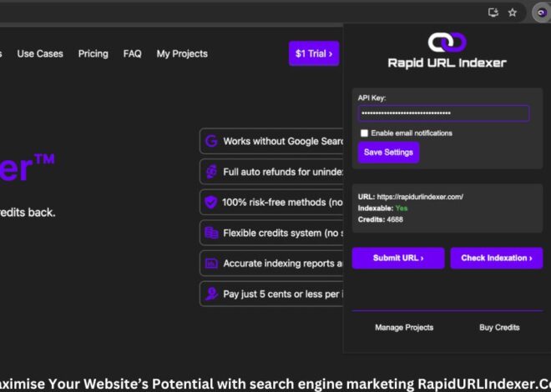Click the Google G icon in feature list
Viewport: 551px width, 392px height.
click(x=211, y=141)
